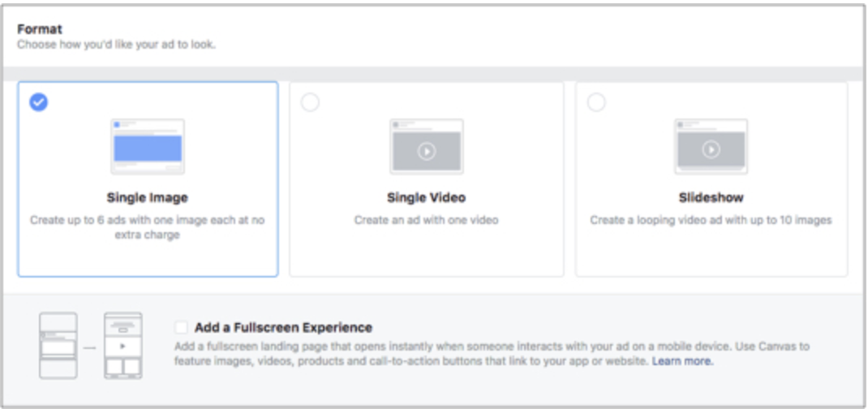Click play symbol inside Single Video thumbnail

tap(426, 150)
